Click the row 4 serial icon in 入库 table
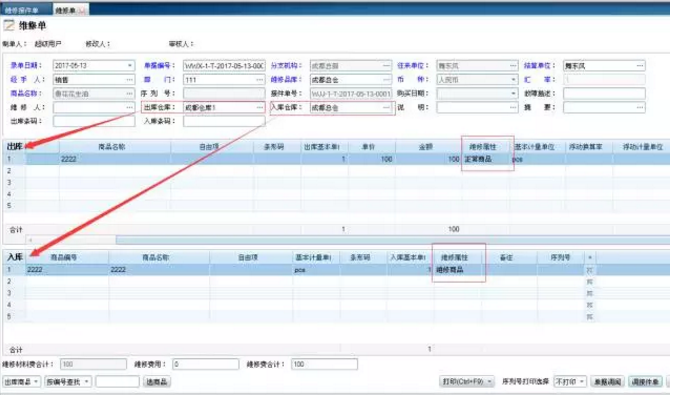The image size is (673, 396). pyautogui.click(x=590, y=305)
